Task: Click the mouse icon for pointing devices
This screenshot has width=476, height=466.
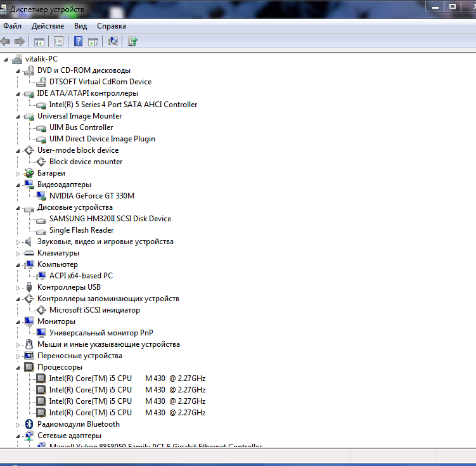Action: pos(29,344)
